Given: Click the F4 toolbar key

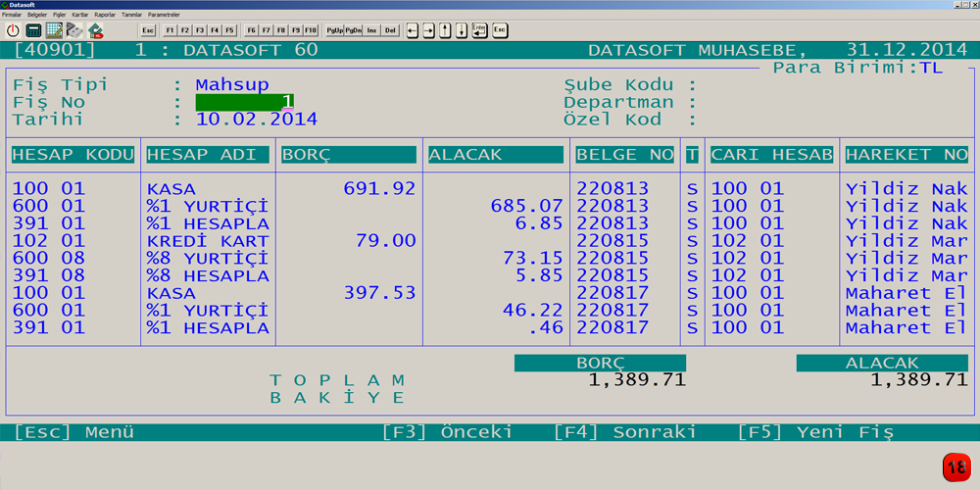Looking at the screenshot, I should [x=215, y=30].
